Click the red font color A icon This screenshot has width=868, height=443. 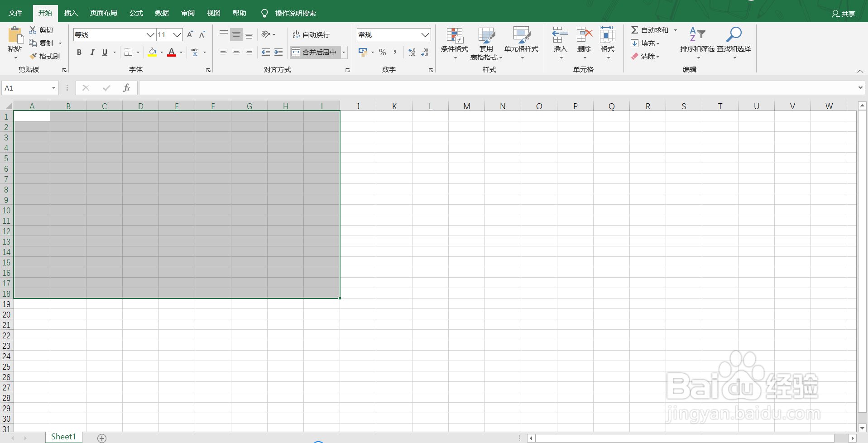pos(172,52)
